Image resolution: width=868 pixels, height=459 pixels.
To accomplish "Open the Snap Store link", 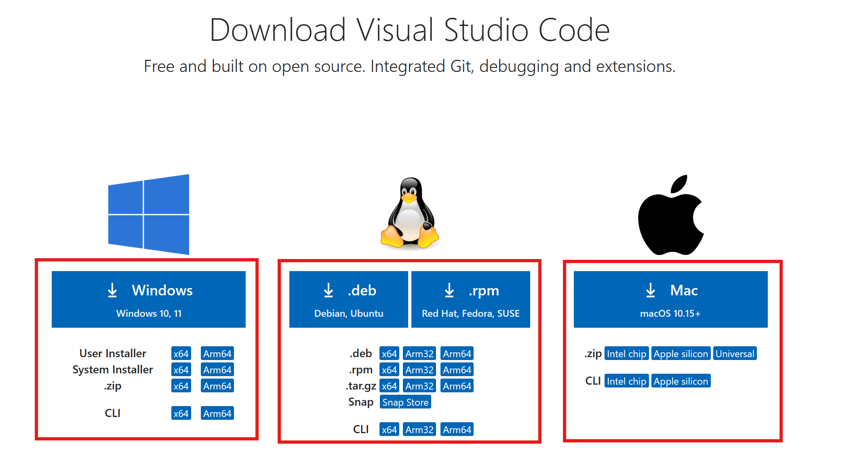I will click(x=405, y=402).
